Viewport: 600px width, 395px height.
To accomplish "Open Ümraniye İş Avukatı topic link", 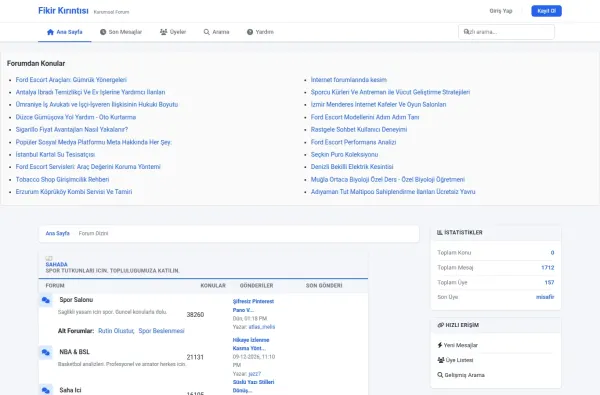I will pos(97,104).
